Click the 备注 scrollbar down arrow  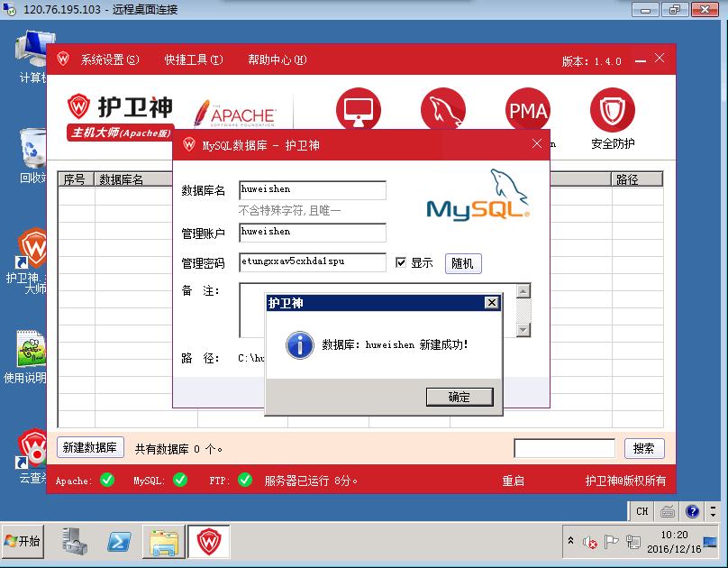[523, 329]
